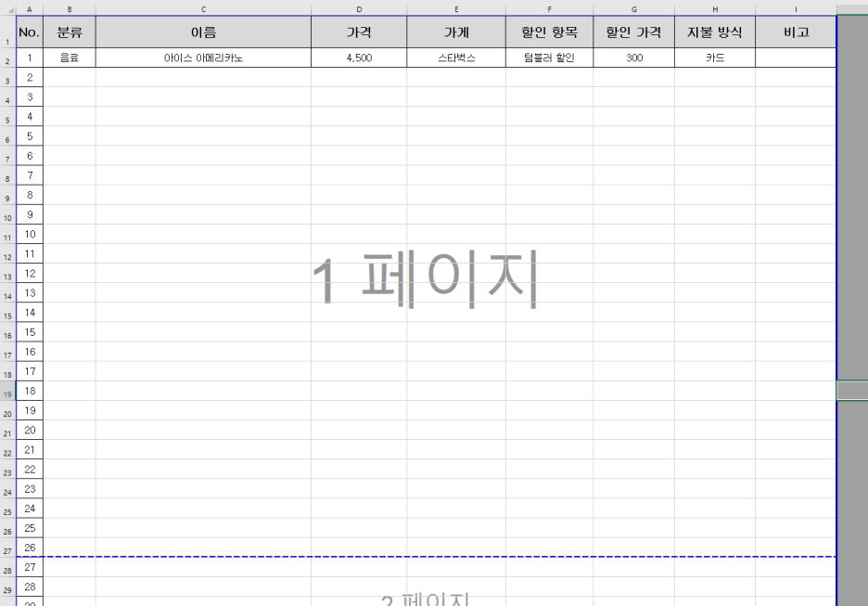Select column E header

pos(456,9)
